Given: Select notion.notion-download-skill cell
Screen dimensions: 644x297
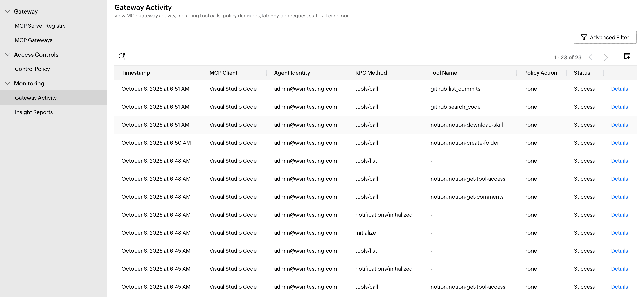Looking at the screenshot, I should coord(466,125).
